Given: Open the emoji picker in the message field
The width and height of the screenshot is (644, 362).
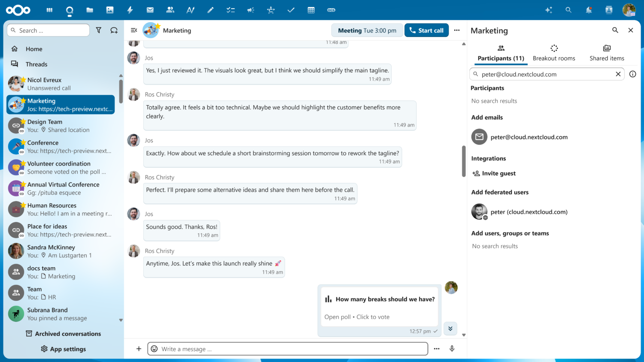Looking at the screenshot, I should click(x=154, y=349).
